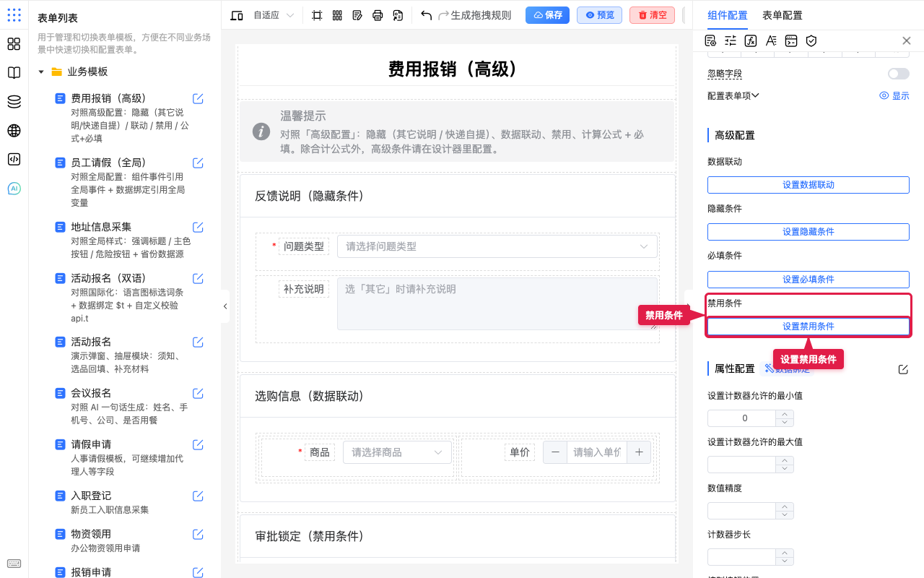Open the 请选择问题类型 dropdown
This screenshot has height=578, width=924.
[x=497, y=246]
